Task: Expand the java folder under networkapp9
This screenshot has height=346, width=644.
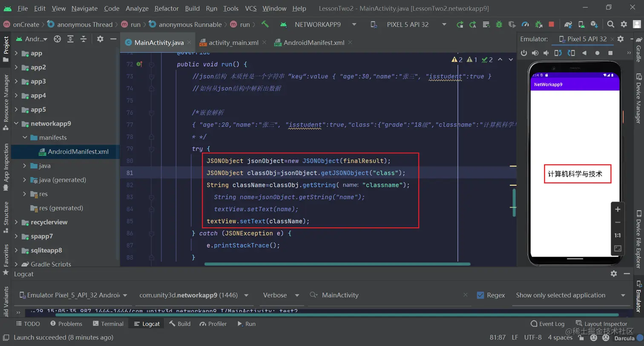Action: [x=24, y=166]
